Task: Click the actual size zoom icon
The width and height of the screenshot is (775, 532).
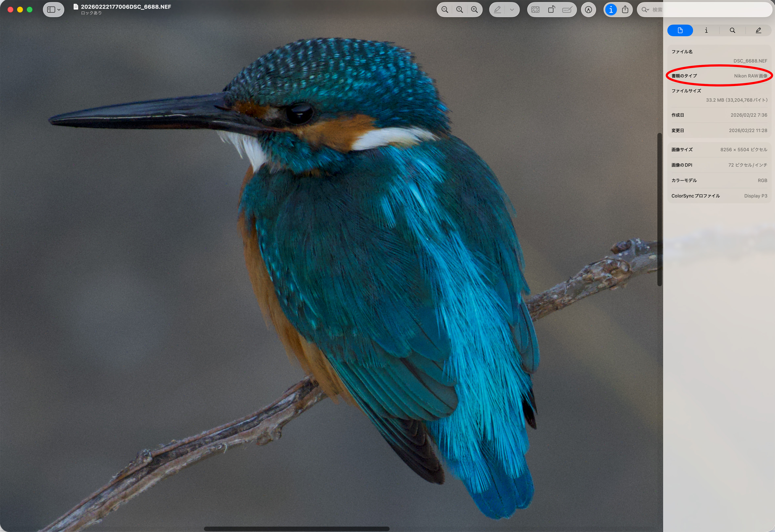Action: click(x=459, y=10)
